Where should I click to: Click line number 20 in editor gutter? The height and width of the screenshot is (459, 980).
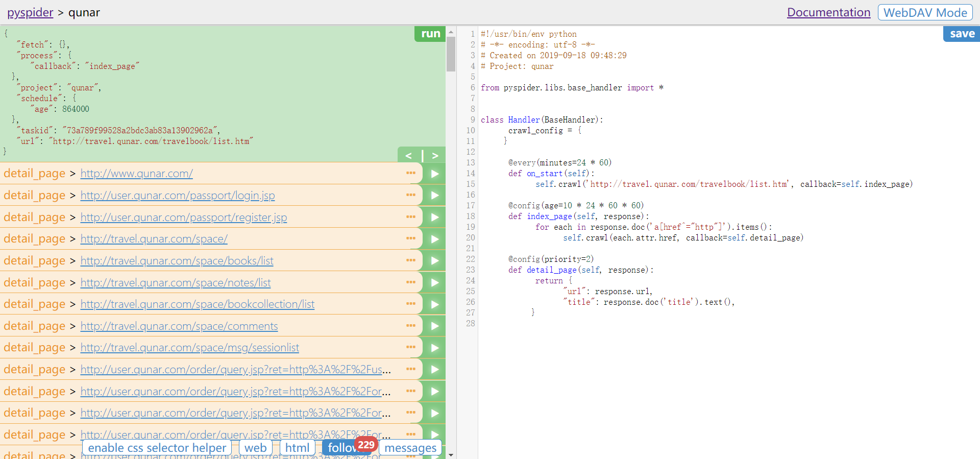pos(470,238)
